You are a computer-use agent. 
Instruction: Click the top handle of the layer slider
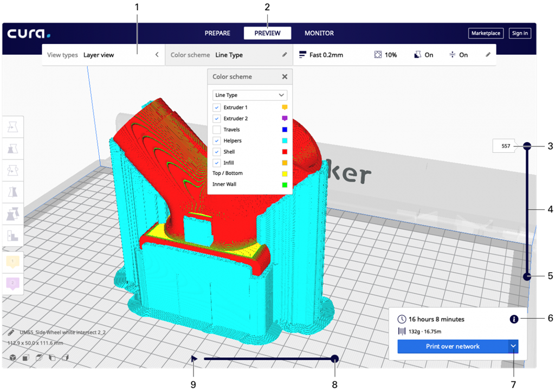pos(527,146)
